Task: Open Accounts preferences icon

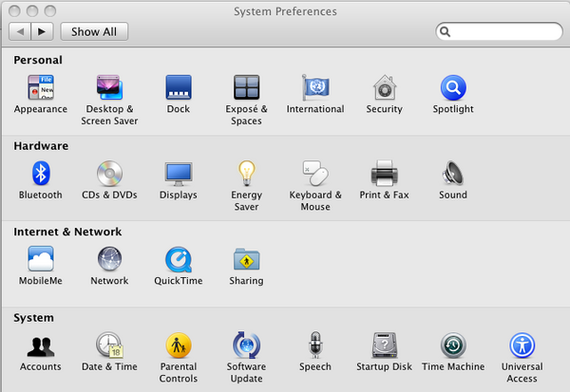Action: [41, 346]
